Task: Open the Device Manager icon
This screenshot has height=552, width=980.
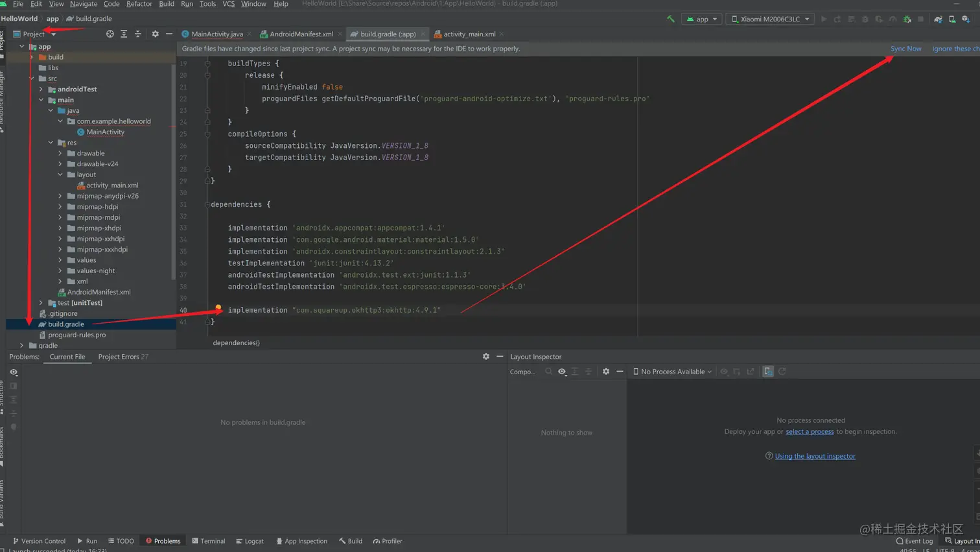Action: (952, 19)
